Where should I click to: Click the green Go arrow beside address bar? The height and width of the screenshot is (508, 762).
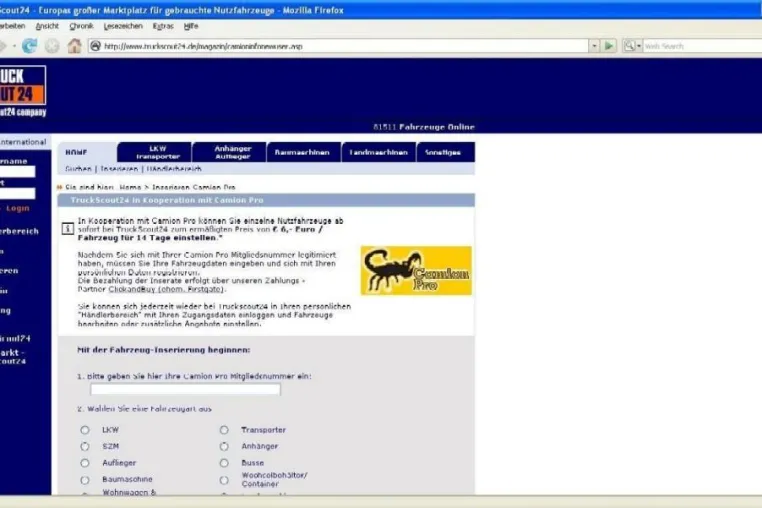(x=608, y=46)
